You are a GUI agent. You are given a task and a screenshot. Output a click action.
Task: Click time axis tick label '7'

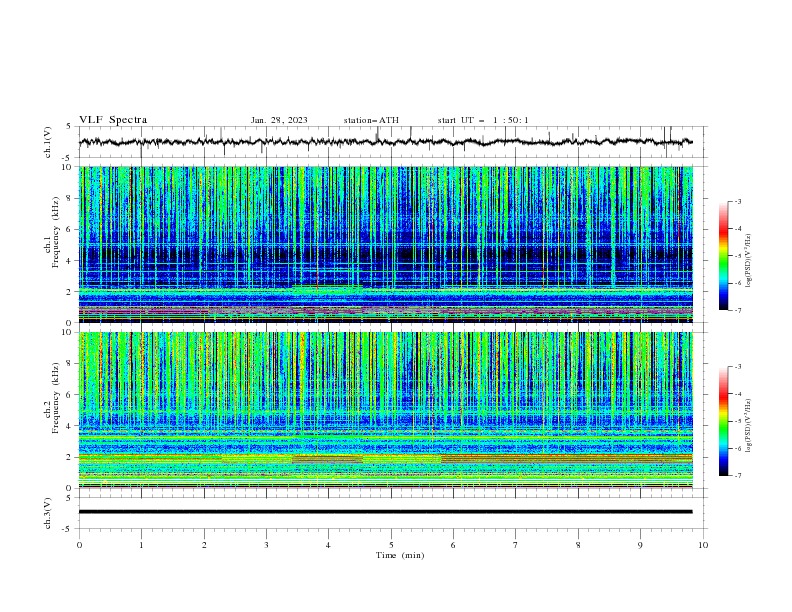tap(516, 545)
